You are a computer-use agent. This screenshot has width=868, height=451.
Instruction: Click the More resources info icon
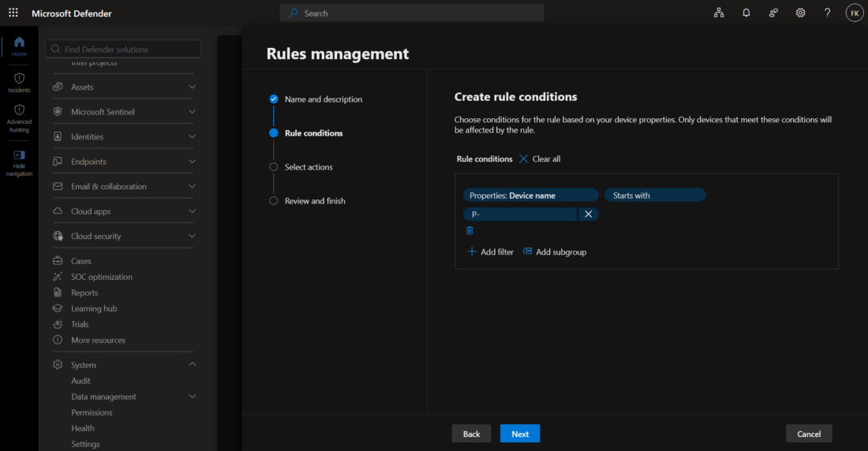pyautogui.click(x=58, y=340)
